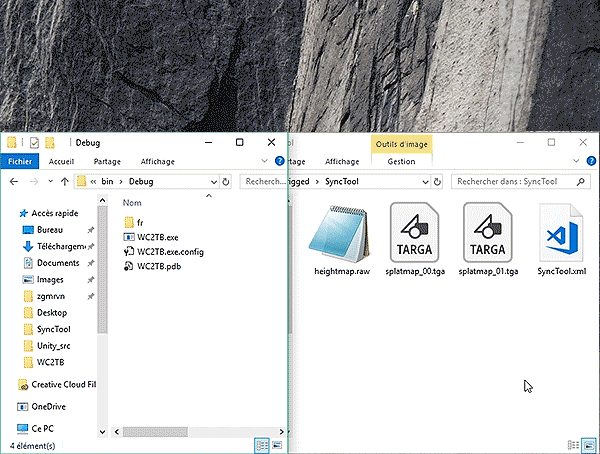
Task: Select WC2TB.exe in the Debug folder
Action: 158,237
